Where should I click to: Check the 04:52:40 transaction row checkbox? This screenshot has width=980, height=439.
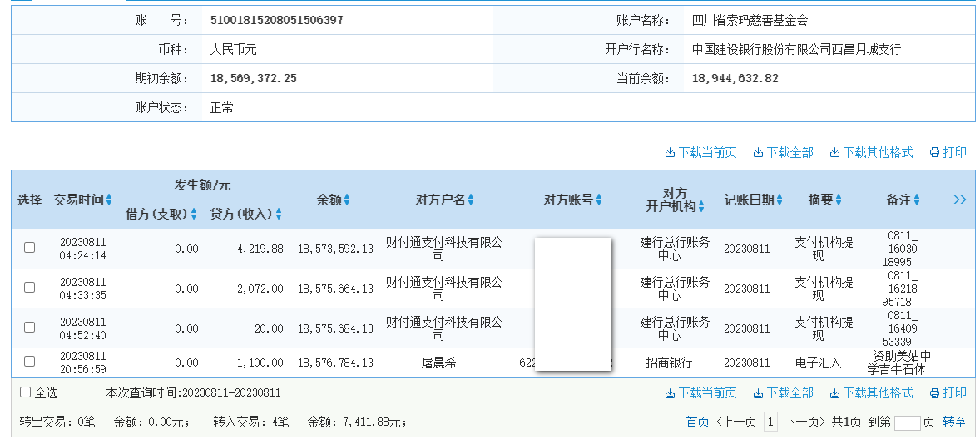point(29,328)
